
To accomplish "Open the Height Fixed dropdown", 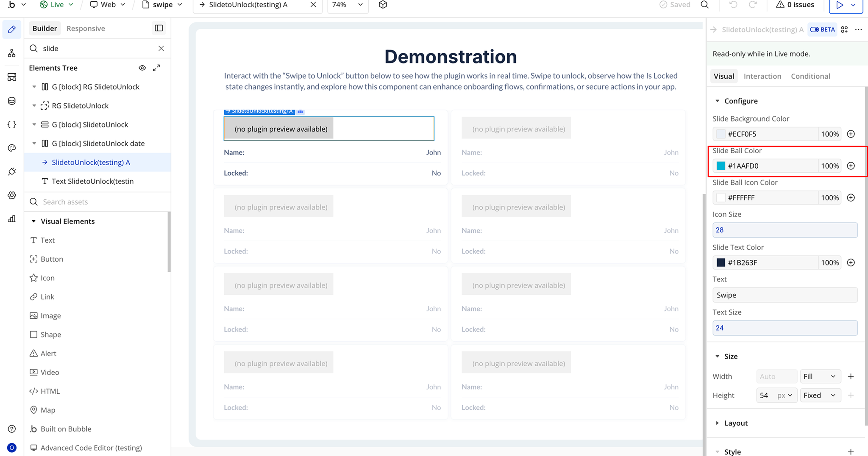I will point(820,395).
